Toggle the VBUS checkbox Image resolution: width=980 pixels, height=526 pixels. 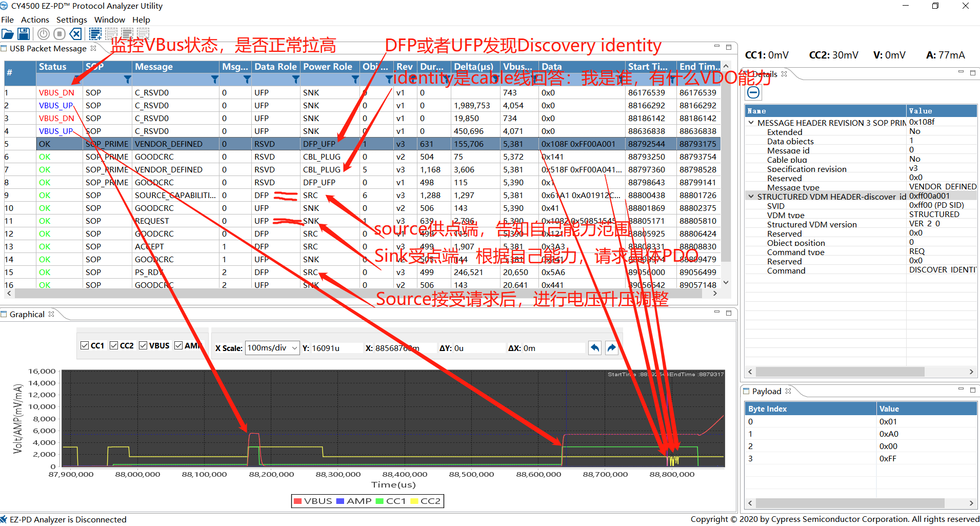point(143,345)
